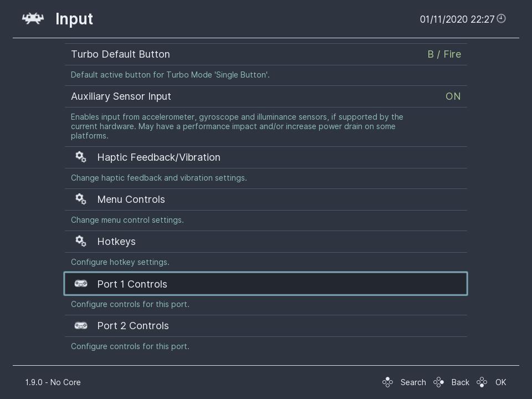
Task: Click the OK label in footer
Action: tap(500, 382)
